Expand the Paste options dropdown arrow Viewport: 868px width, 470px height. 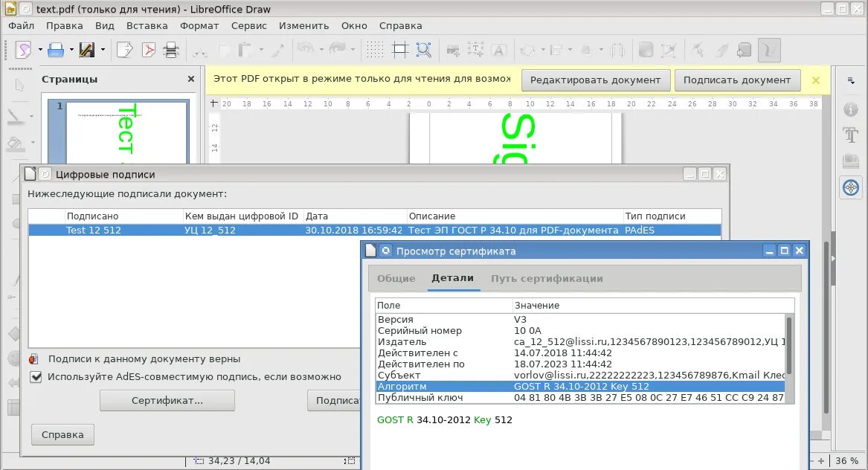262,50
